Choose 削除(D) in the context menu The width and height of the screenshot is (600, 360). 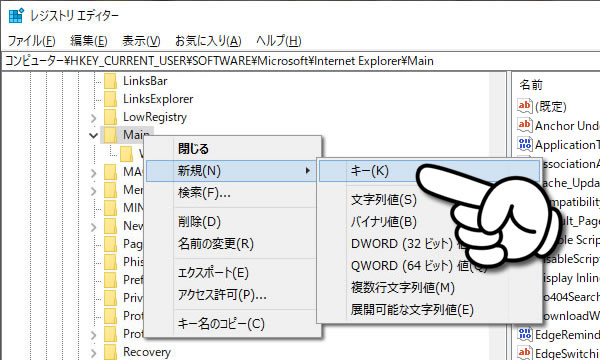[231, 222]
